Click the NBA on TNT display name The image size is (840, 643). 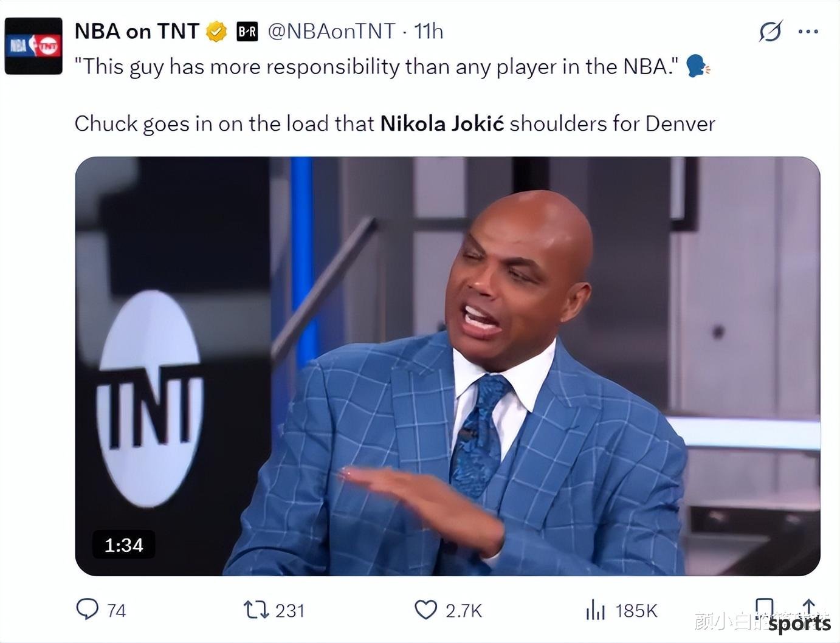(x=137, y=31)
